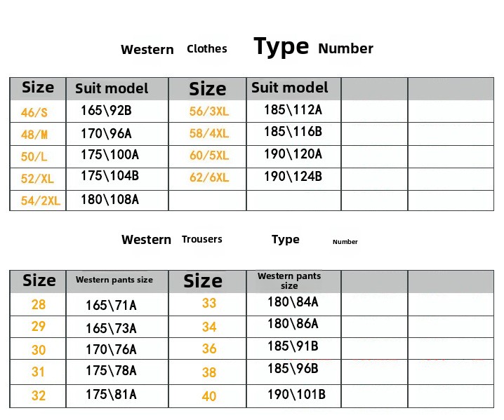Select suit model 190\124B
Viewport: 504px width, 420px height.
coord(293,176)
